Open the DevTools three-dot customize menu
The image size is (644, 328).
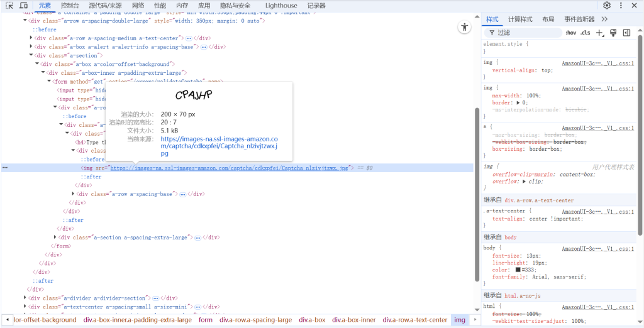621,6
